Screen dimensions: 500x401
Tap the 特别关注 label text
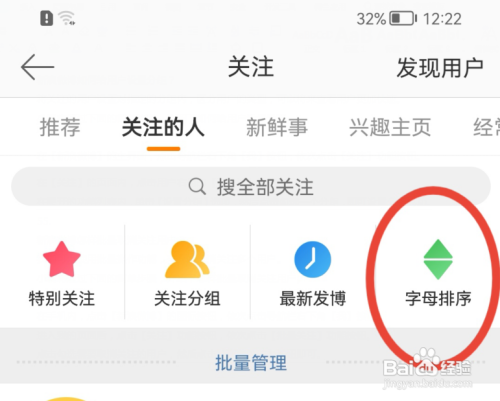point(62,298)
